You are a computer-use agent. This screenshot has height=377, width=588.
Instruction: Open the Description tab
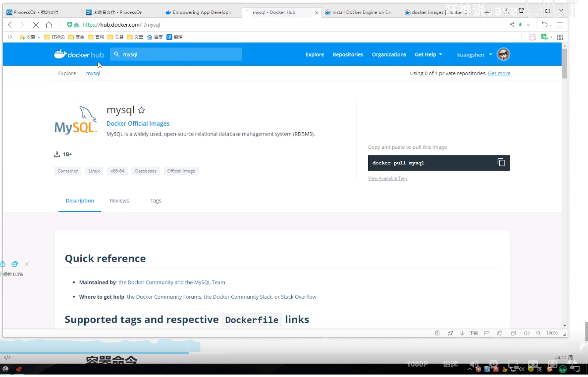point(80,201)
